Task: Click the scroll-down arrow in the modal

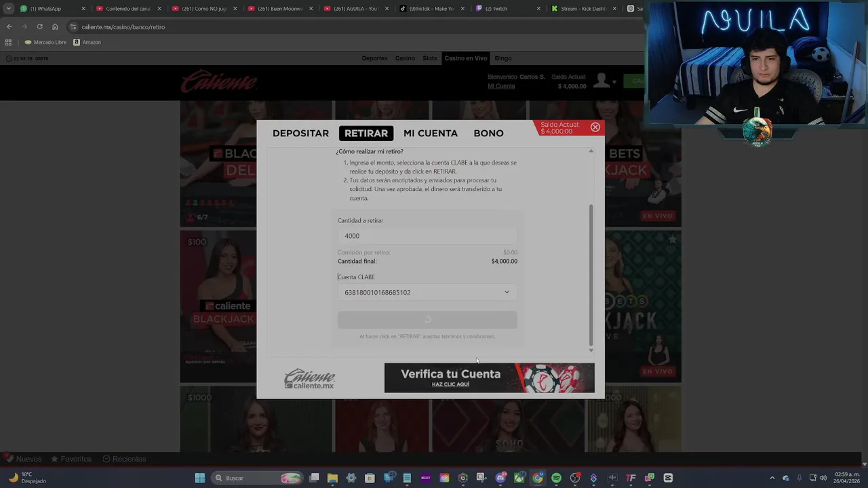Action: (x=591, y=350)
